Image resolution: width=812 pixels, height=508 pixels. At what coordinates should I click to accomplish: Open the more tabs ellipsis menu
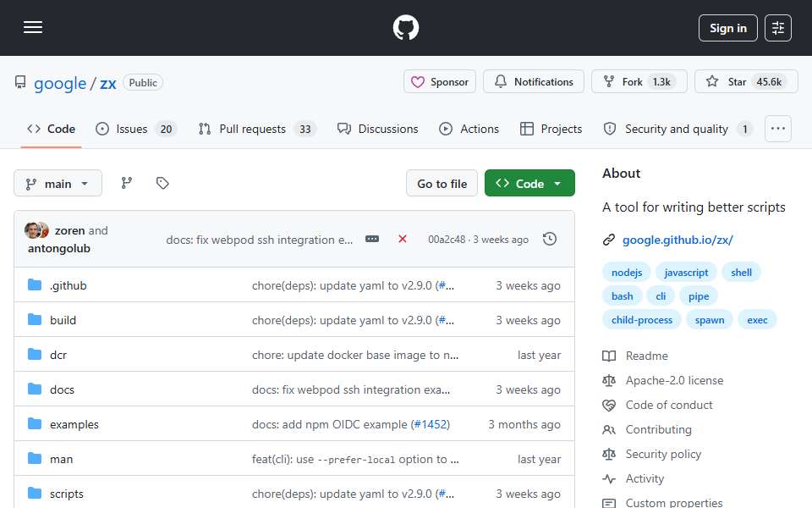tap(778, 129)
